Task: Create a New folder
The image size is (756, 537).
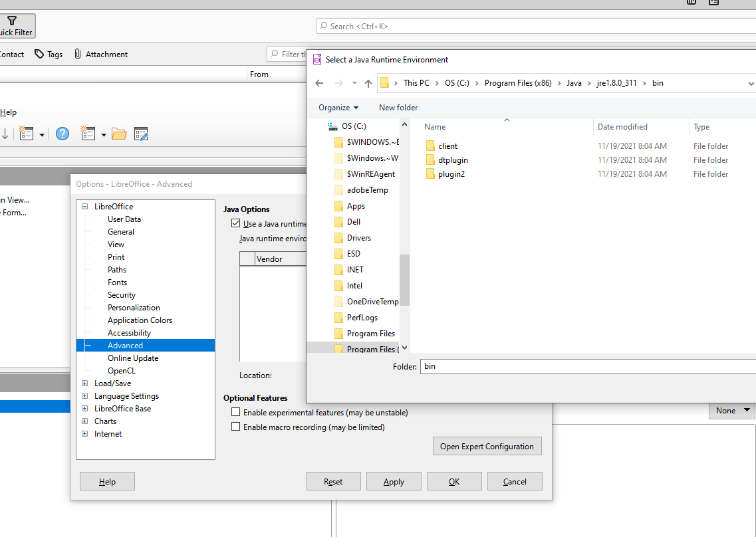Action: [398, 107]
